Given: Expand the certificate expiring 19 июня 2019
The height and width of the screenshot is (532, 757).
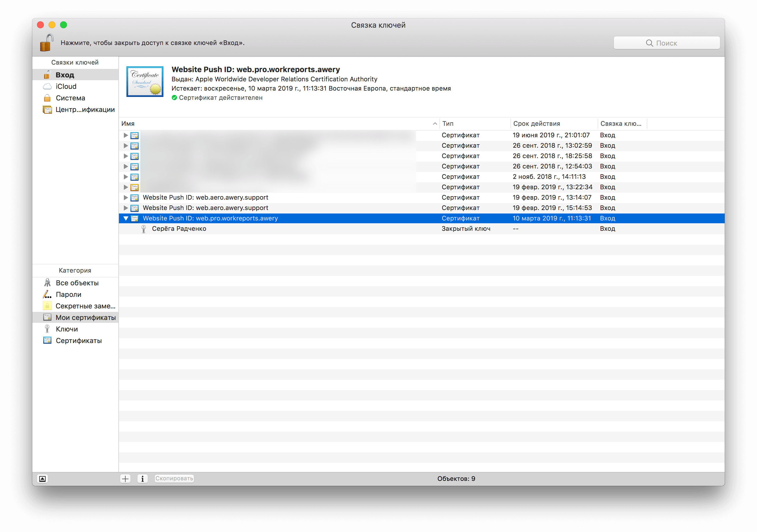Looking at the screenshot, I should (x=126, y=135).
